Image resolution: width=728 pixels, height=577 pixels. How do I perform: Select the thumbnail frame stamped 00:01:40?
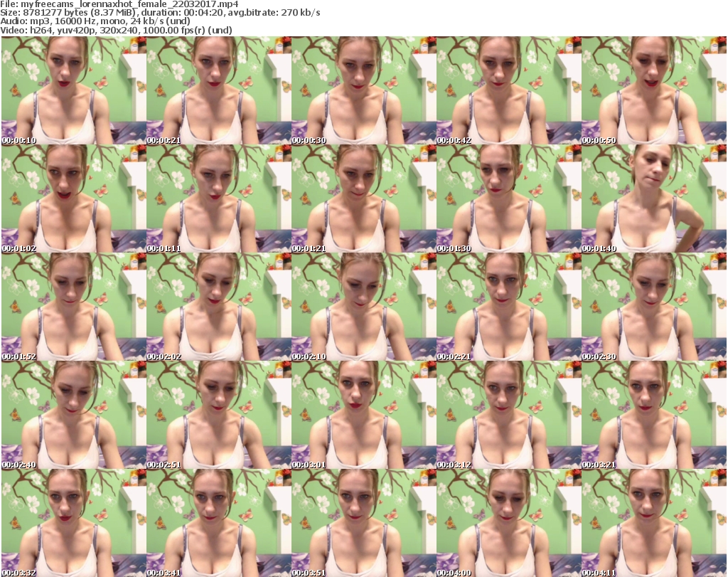tap(654, 198)
